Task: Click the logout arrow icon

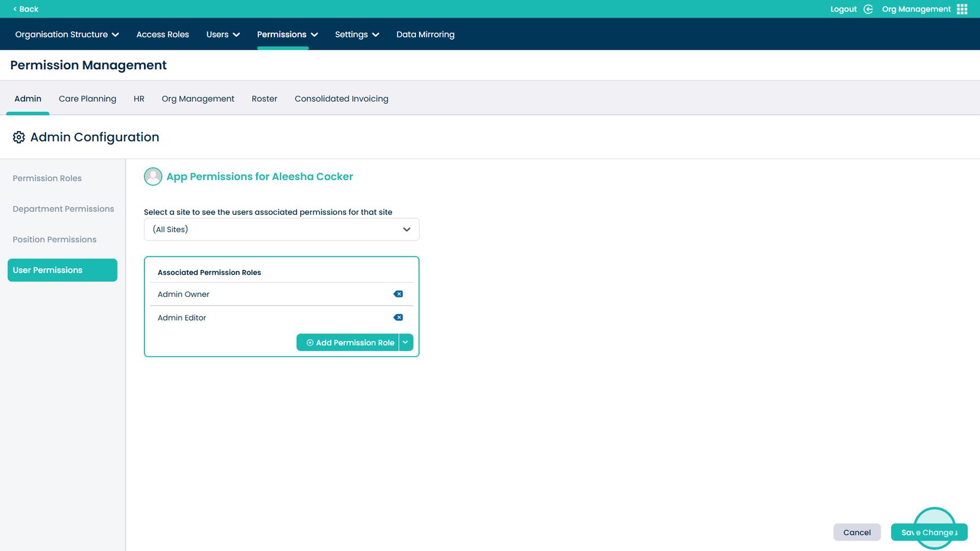Action: 868,9
